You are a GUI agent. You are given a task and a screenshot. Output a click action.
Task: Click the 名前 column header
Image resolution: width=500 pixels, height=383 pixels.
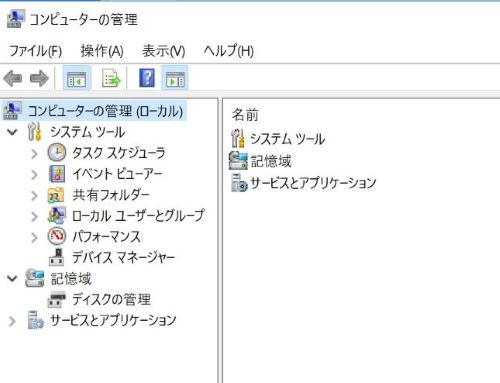[245, 115]
